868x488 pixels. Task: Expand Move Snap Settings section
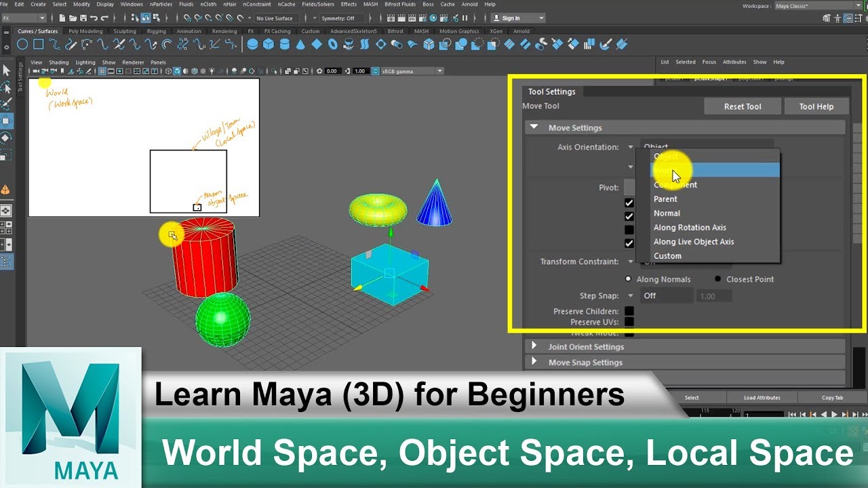[x=534, y=362]
